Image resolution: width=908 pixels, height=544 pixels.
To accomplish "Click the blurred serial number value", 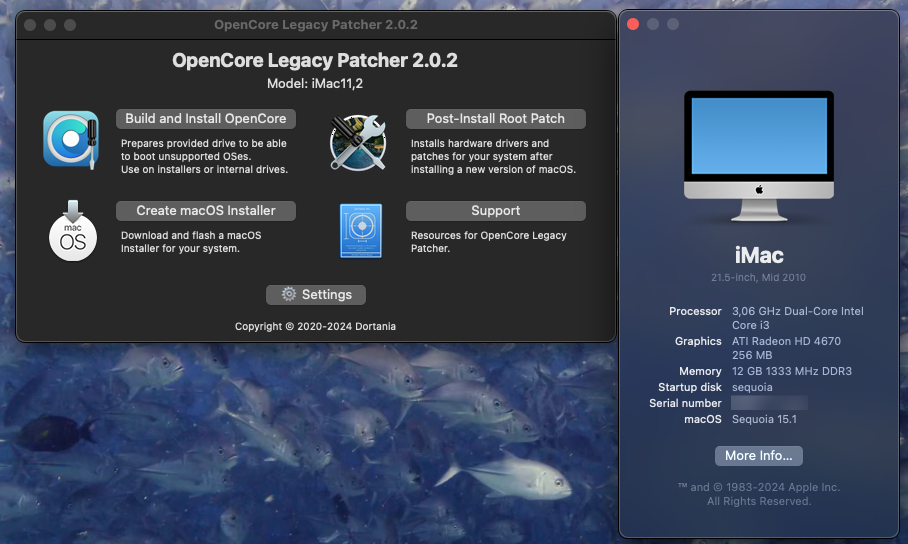I will pyautogui.click(x=770, y=403).
